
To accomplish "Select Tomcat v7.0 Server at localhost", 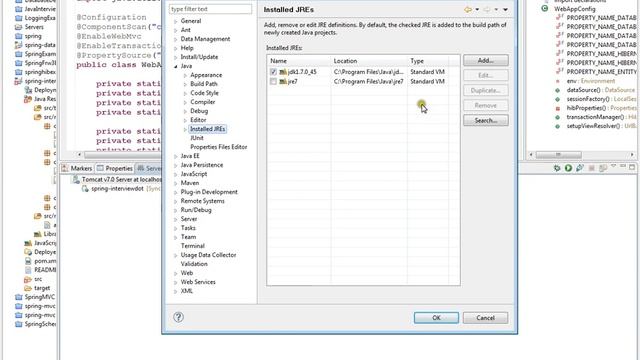I will tap(121, 179).
